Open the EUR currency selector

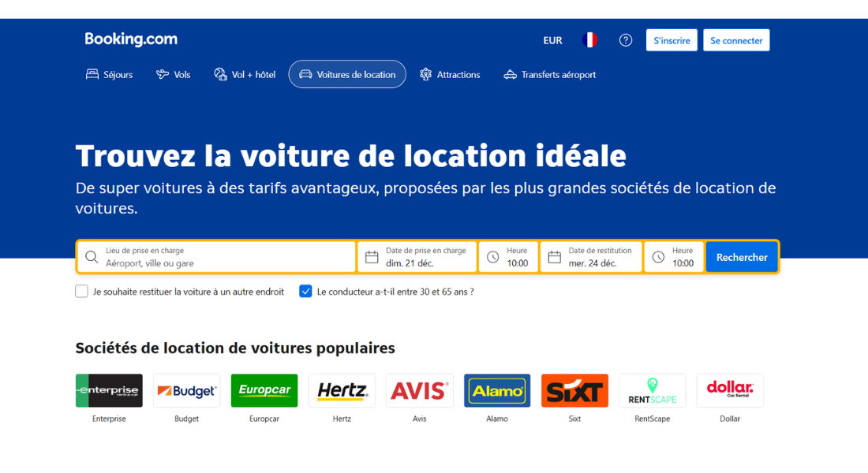tap(552, 40)
